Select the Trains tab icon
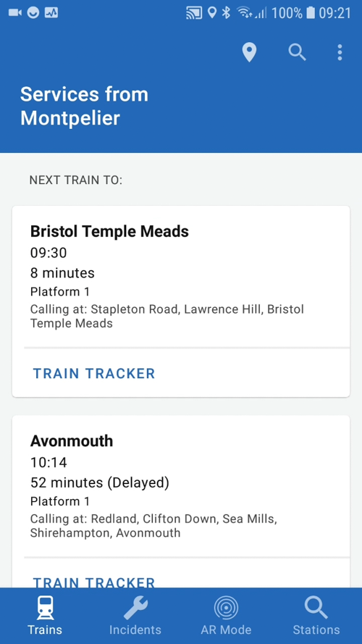The height and width of the screenshot is (644, 362). pyautogui.click(x=45, y=608)
